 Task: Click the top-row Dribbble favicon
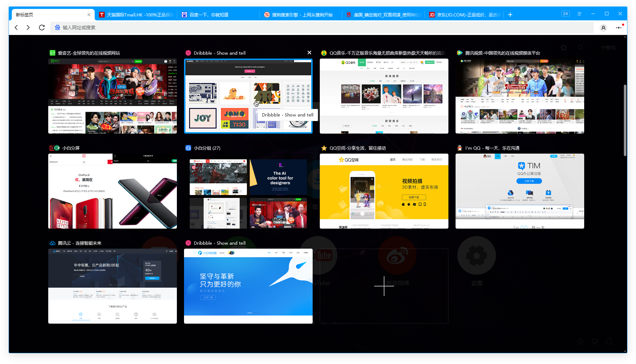pyautogui.click(x=188, y=53)
